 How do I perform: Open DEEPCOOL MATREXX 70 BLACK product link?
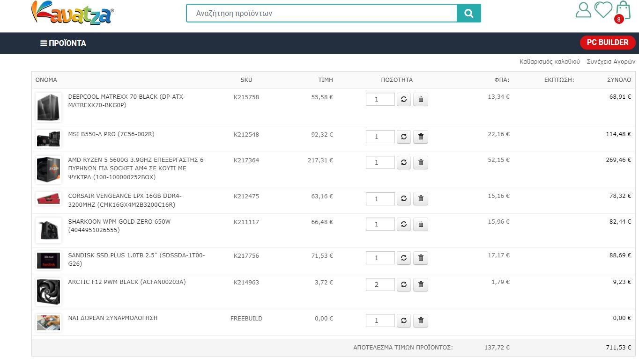point(126,101)
